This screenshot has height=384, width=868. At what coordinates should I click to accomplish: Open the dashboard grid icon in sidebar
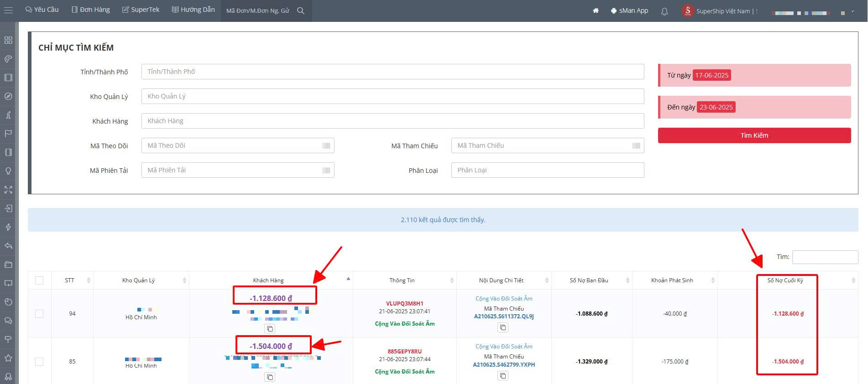pyautogui.click(x=8, y=40)
